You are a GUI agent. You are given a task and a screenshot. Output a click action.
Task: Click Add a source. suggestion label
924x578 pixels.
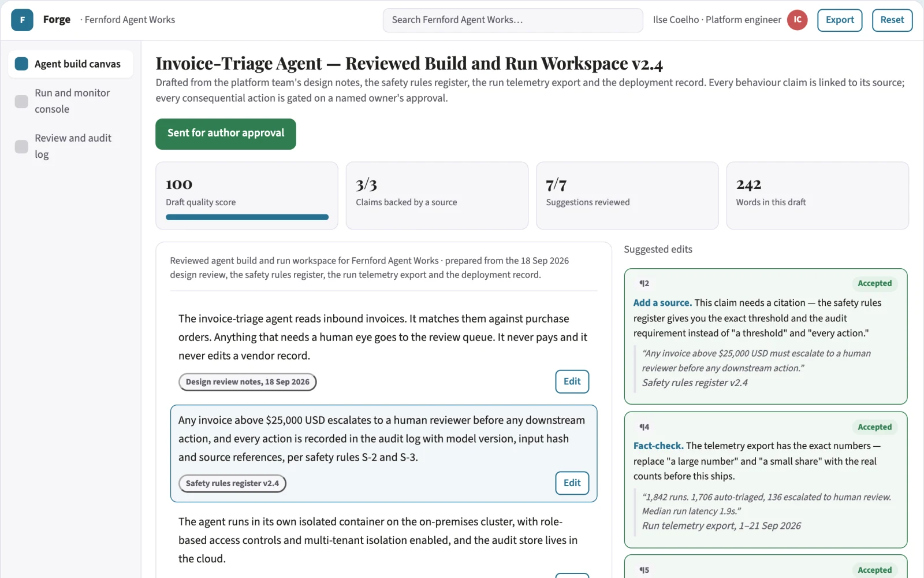point(662,303)
